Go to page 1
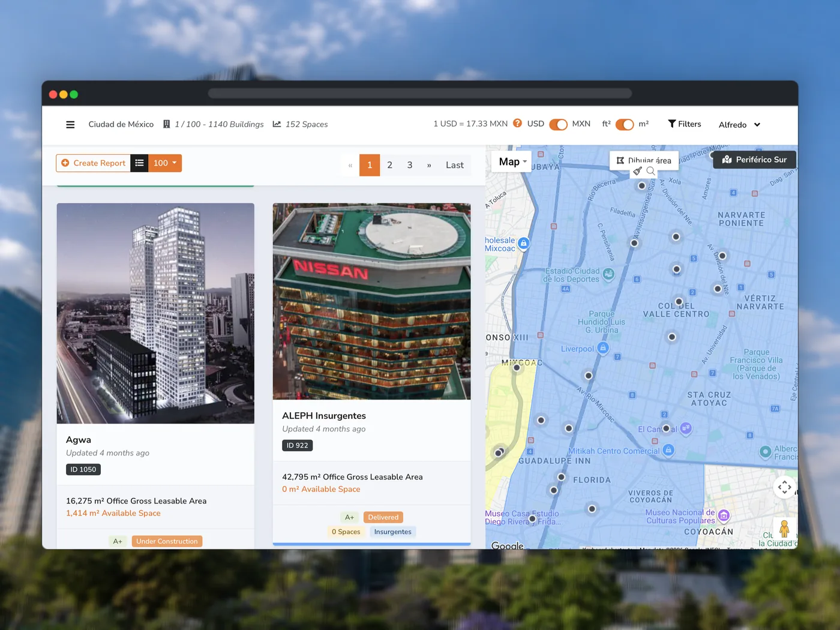The height and width of the screenshot is (630, 840). point(370,165)
